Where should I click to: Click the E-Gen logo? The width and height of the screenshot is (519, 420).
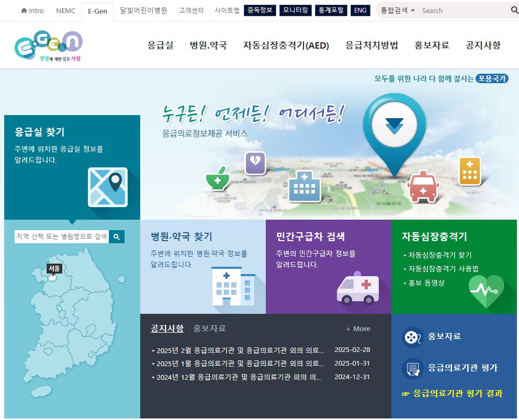point(48,47)
